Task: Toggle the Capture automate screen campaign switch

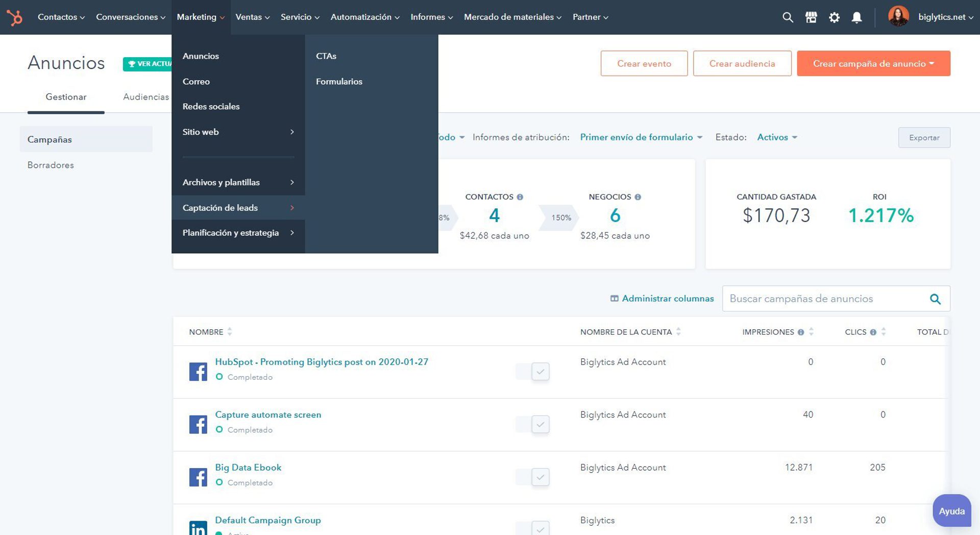Action: point(532,424)
